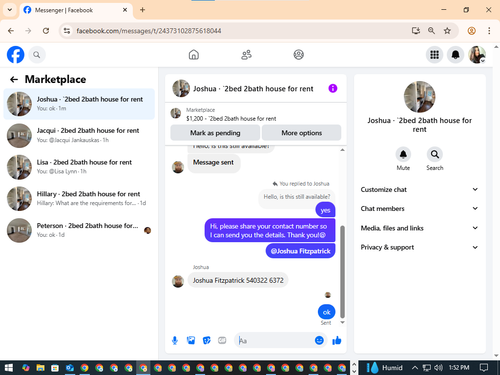Image resolution: width=500 pixels, height=375 pixels.
Task: Send a thumbs-up like
Action: [x=337, y=340]
